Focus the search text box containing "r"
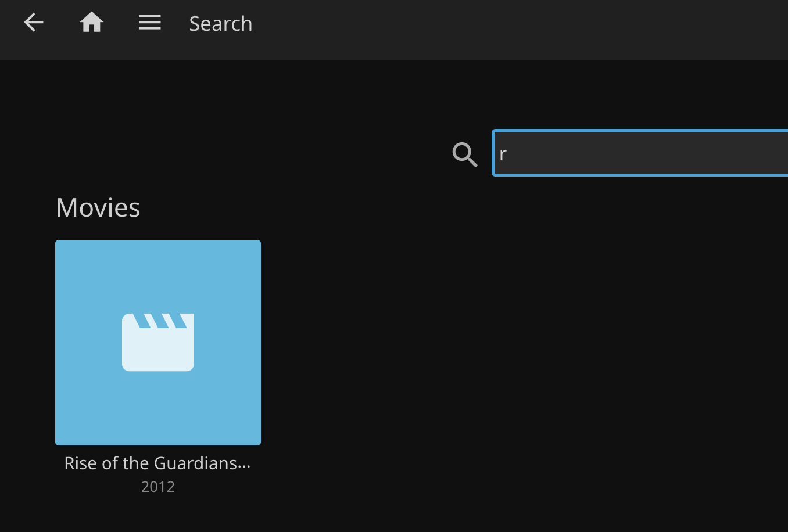This screenshot has height=532, width=788. [639, 153]
